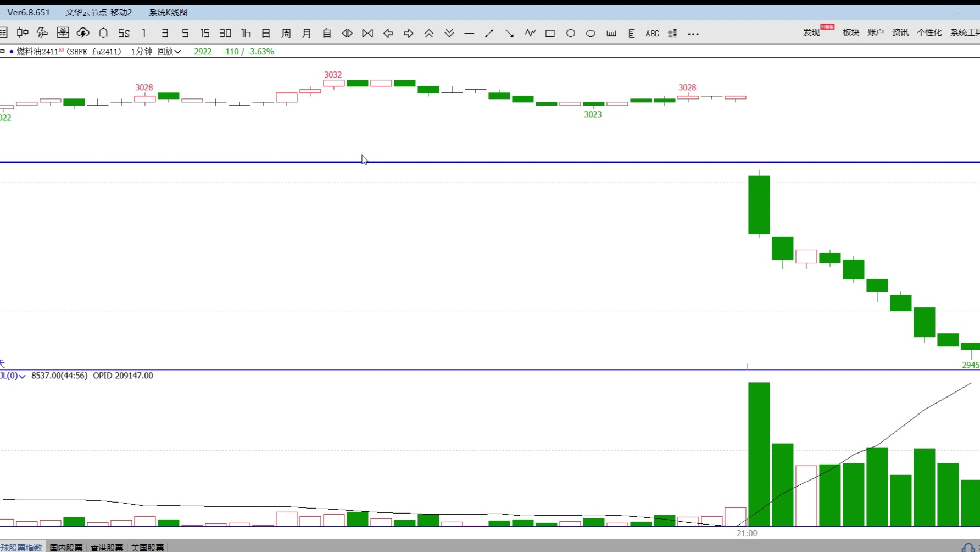Switch to monthly 月 period
Image resolution: width=980 pixels, height=552 pixels.
[x=307, y=33]
